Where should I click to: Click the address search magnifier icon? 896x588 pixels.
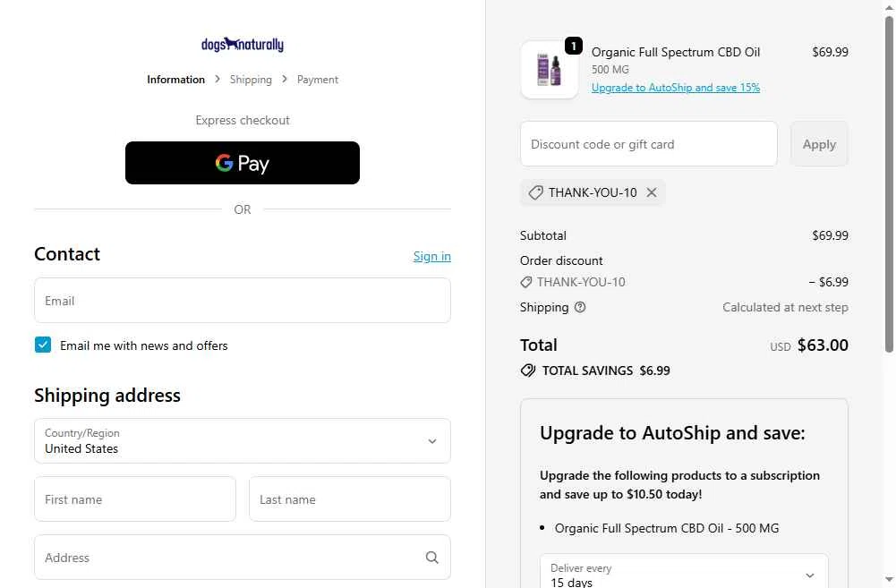tap(432, 558)
